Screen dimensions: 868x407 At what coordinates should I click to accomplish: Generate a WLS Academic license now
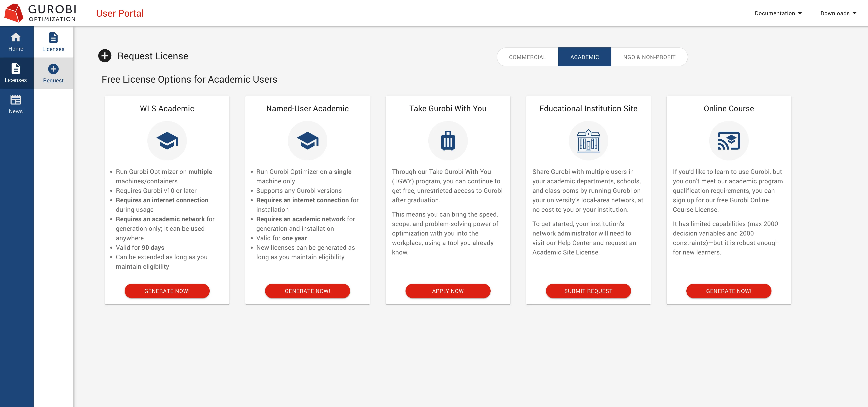pyautogui.click(x=167, y=291)
